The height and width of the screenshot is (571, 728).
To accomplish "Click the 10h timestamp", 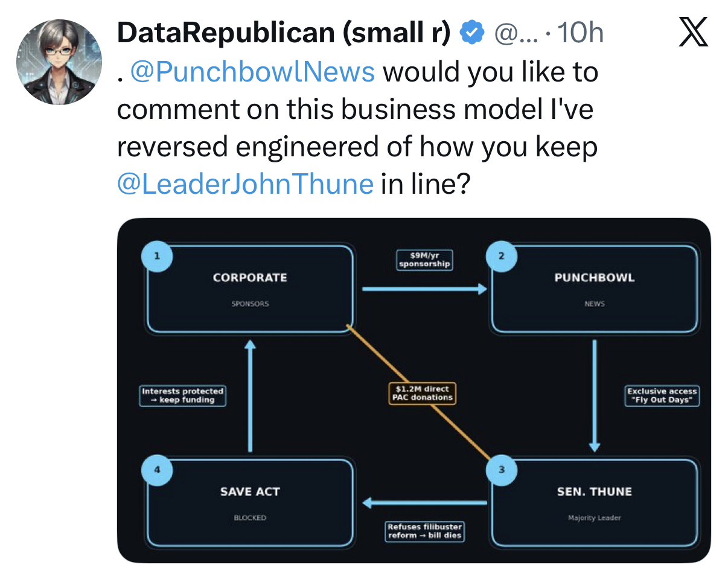I will click(x=580, y=33).
